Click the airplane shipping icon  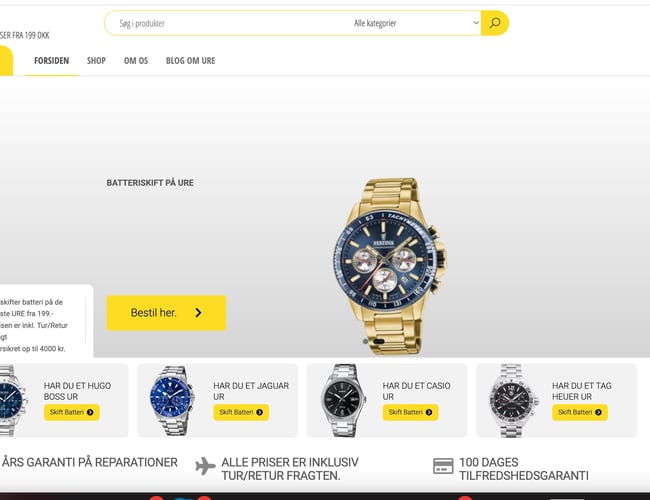point(205,466)
